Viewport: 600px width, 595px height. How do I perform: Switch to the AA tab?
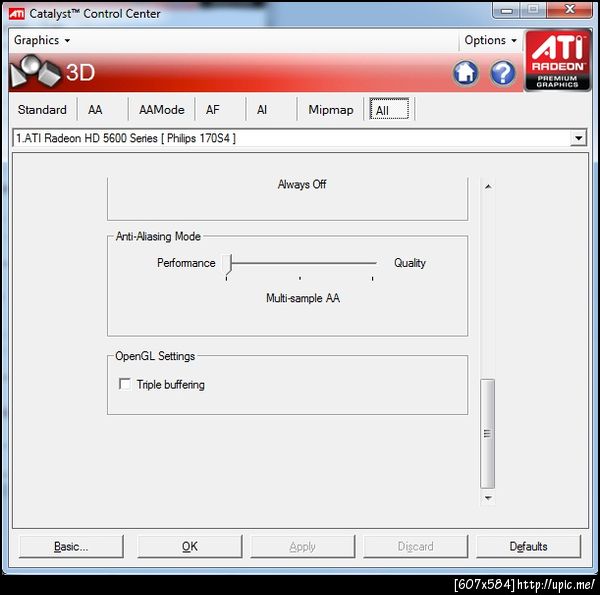pyautogui.click(x=95, y=110)
